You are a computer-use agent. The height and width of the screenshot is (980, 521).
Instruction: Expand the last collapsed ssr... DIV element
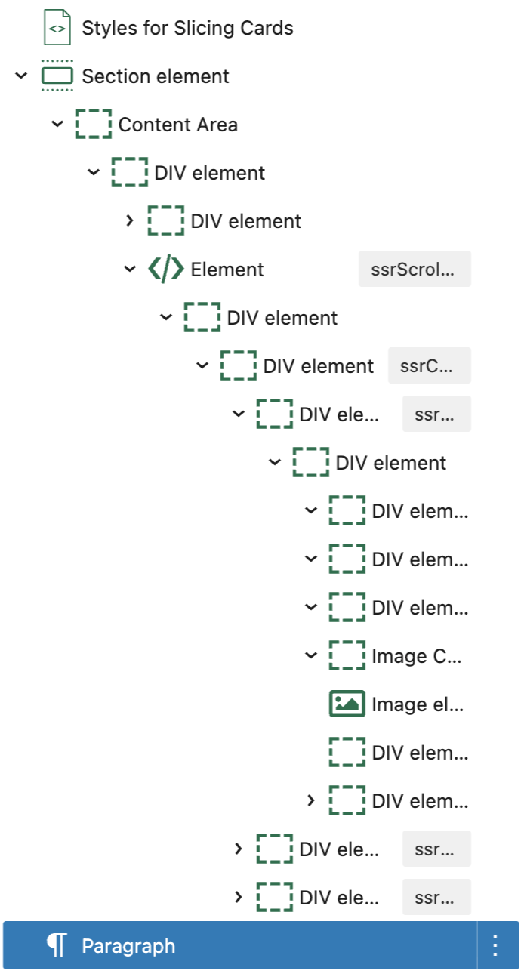[x=239, y=898]
